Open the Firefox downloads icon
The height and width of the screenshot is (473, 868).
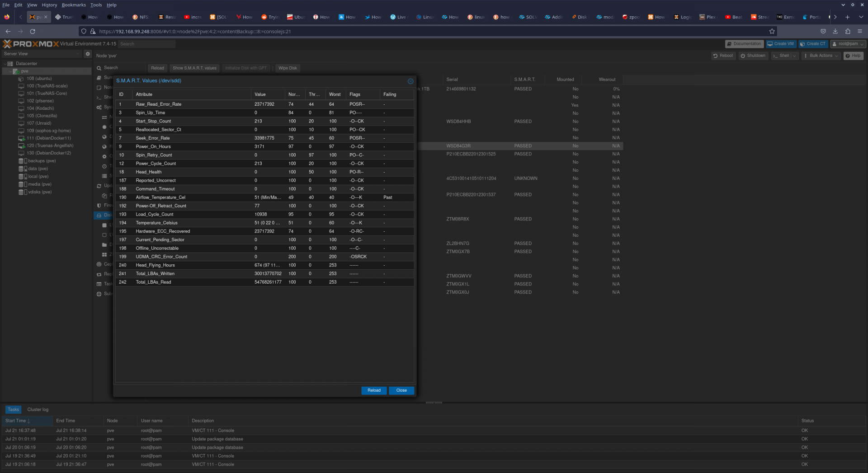[835, 32]
